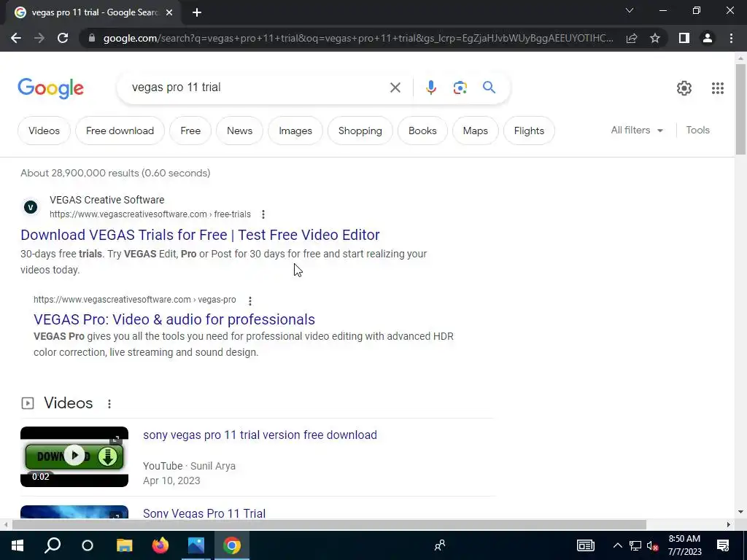Click the horizontal scrollbar
The image size is (747, 560).
[329, 525]
